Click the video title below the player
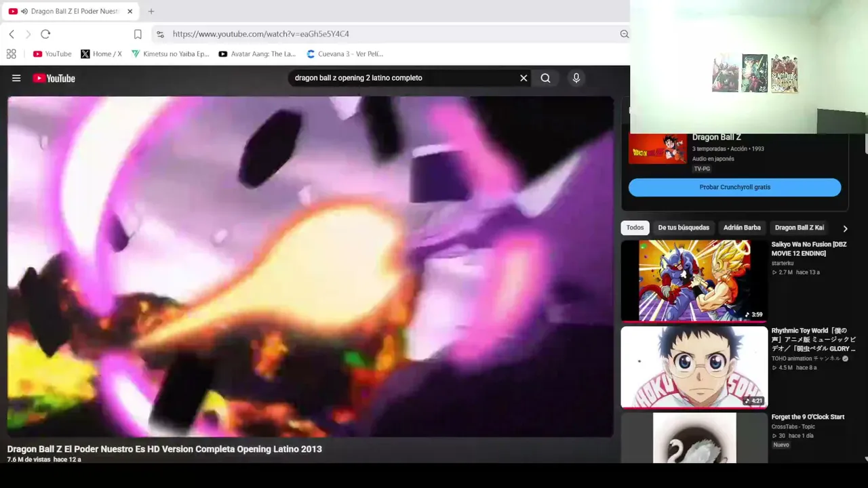The image size is (868, 488). click(x=165, y=449)
